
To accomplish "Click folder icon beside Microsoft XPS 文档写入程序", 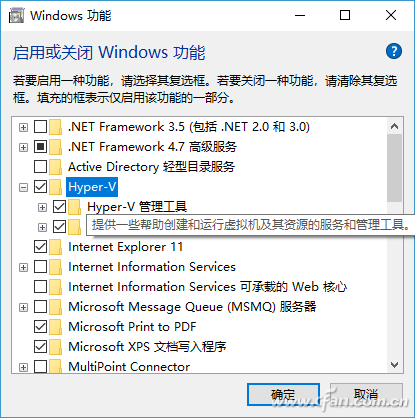I will pos(56,347).
